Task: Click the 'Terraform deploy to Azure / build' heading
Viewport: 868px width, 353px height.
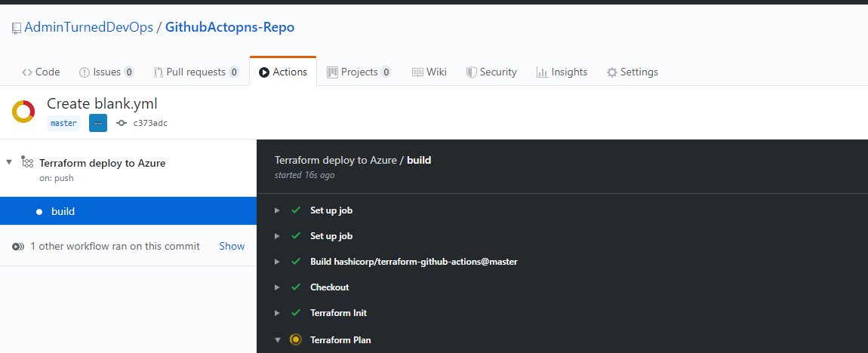Action: (x=352, y=161)
